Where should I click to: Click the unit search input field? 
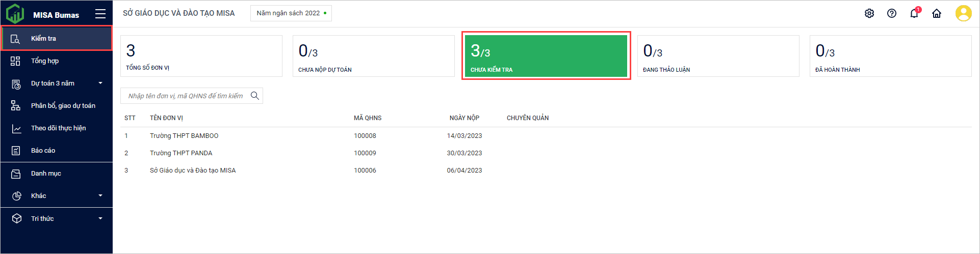pyautogui.click(x=186, y=96)
